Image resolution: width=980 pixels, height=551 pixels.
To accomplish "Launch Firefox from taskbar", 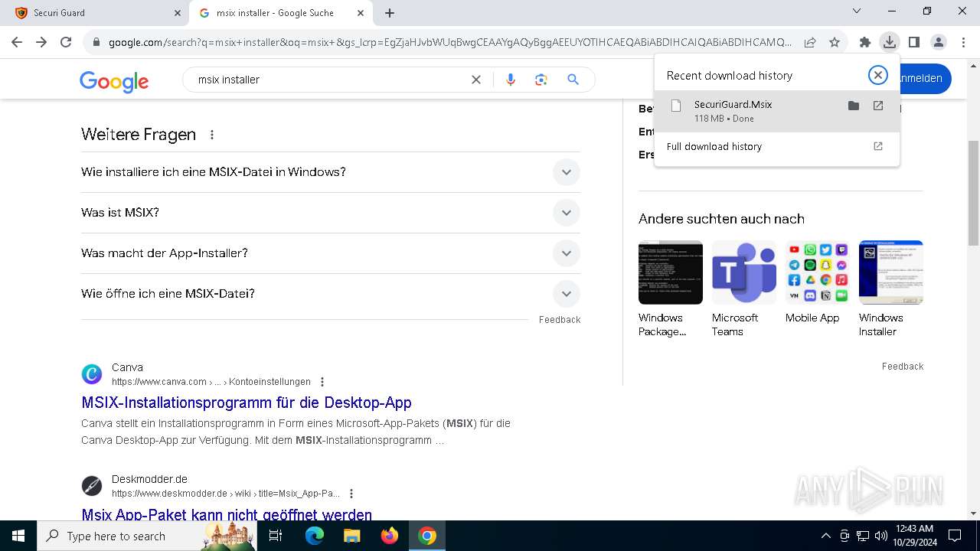I will coord(390,536).
